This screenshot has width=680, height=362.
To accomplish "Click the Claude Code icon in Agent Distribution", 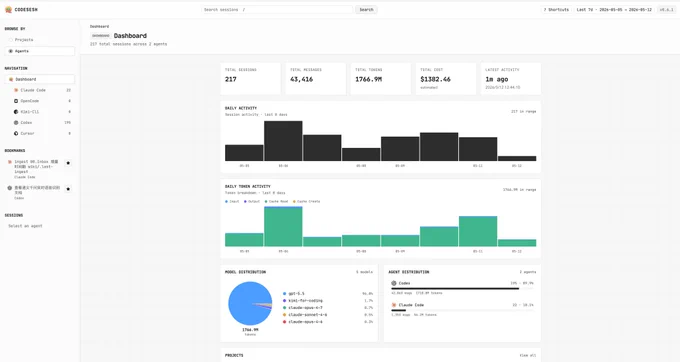I will coord(394,305).
